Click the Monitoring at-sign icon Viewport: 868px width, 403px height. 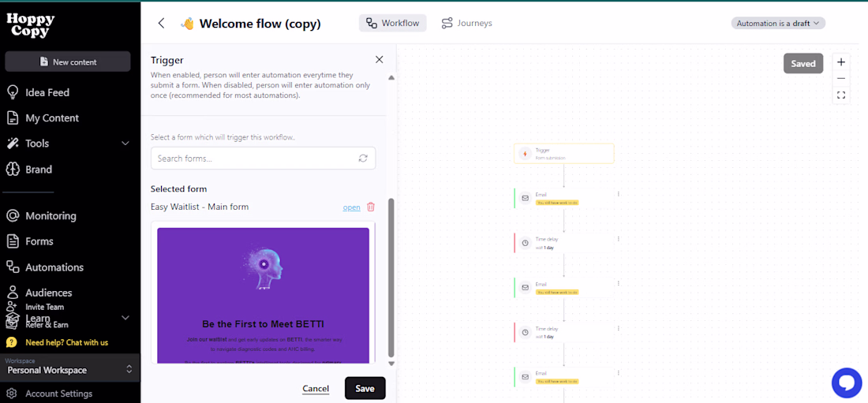[x=13, y=216]
